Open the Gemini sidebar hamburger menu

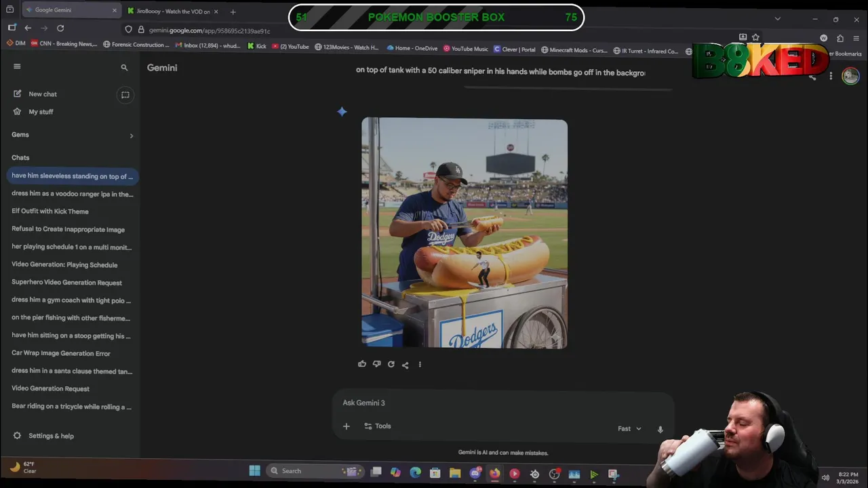tap(17, 66)
